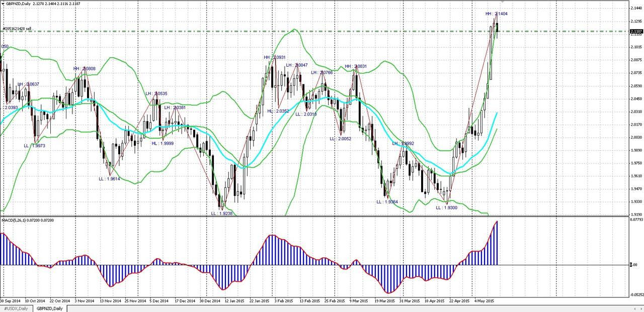Click 2.1440 on the price scale
Screen dimensions: 644x312
(x=636, y=8)
